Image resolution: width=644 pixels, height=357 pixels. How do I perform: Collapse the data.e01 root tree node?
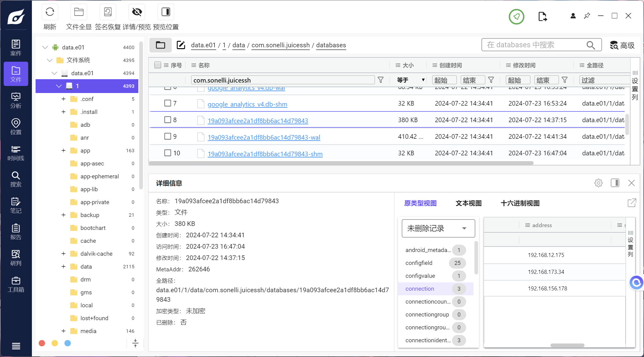click(x=45, y=47)
